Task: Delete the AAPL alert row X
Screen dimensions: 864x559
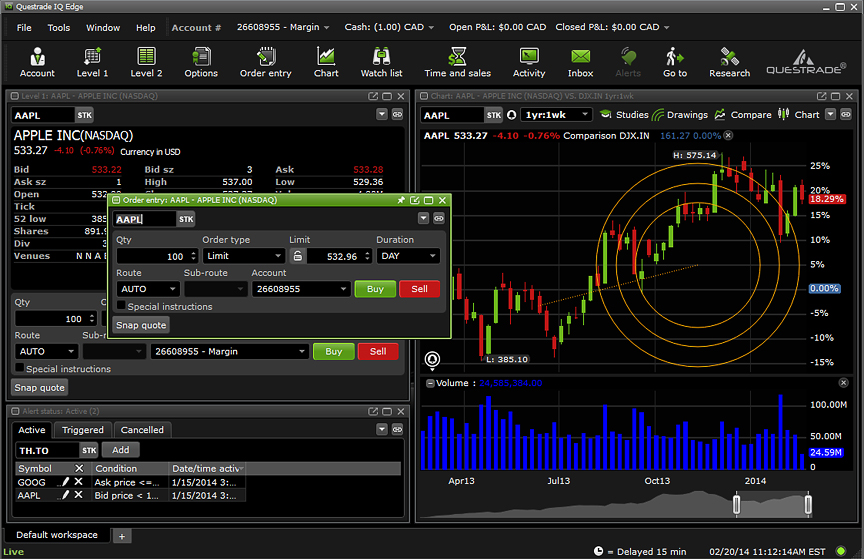Action: click(x=79, y=495)
